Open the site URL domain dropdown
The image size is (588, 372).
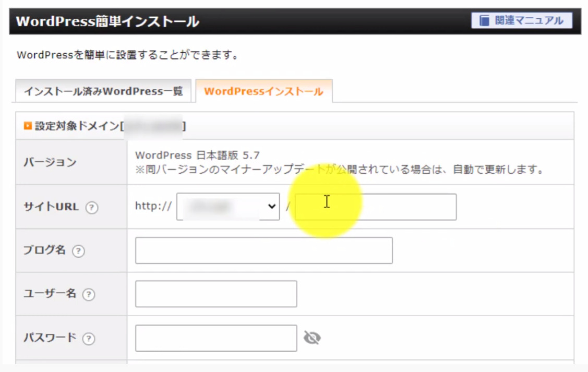228,207
